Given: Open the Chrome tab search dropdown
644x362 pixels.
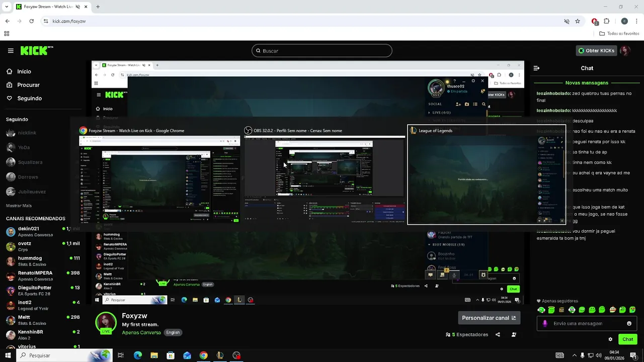Looking at the screenshot, I should pyautogui.click(x=7, y=7).
